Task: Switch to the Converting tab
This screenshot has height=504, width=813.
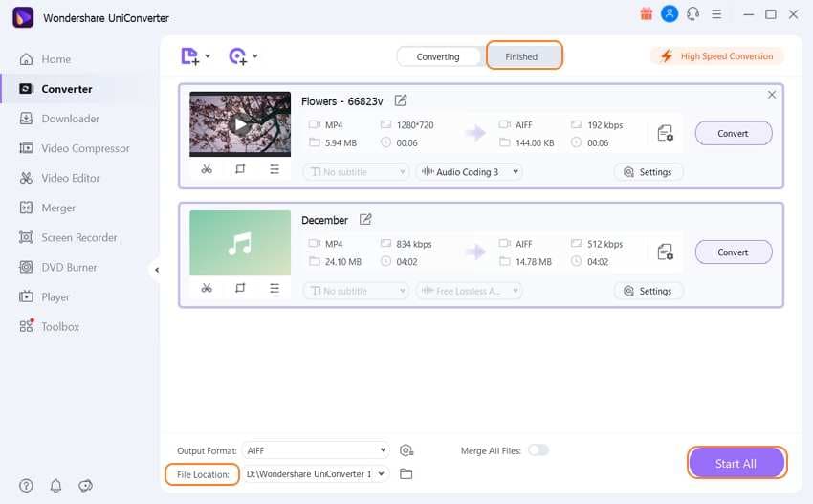Action: pos(438,56)
